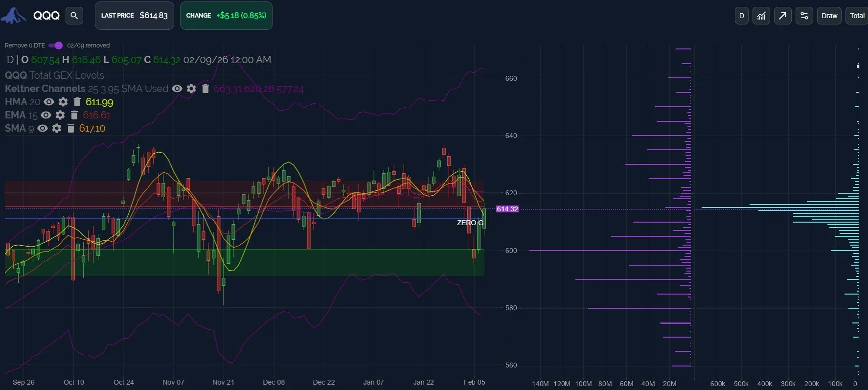Delete the SMA 9 indicator
The width and height of the screenshot is (868, 390).
pos(71,128)
